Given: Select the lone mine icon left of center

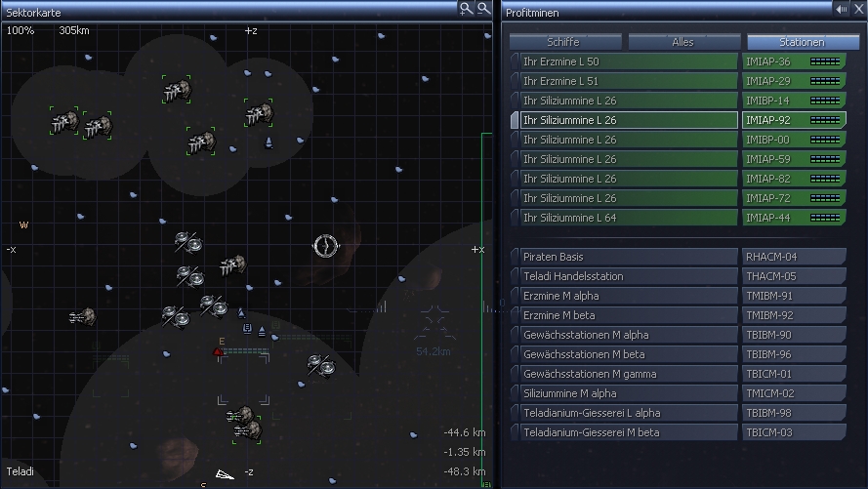Looking at the screenshot, I should 83,316.
